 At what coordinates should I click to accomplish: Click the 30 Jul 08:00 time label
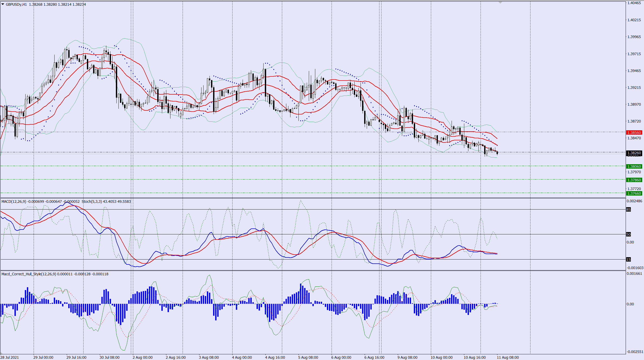click(x=109, y=357)
